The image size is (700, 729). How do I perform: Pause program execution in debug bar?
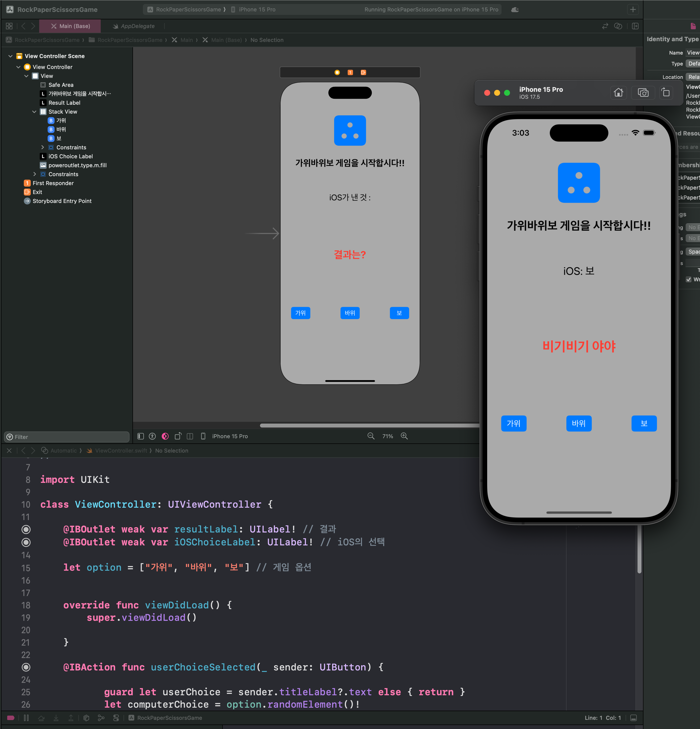tap(26, 718)
